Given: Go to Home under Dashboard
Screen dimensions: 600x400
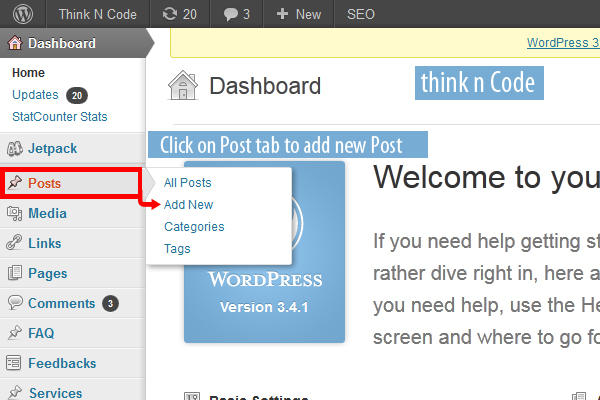Looking at the screenshot, I should pos(28,72).
